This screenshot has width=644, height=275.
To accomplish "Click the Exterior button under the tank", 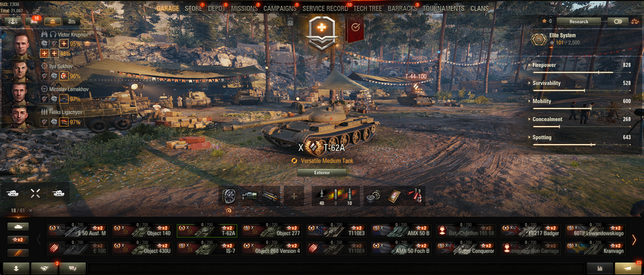I will pos(322,173).
